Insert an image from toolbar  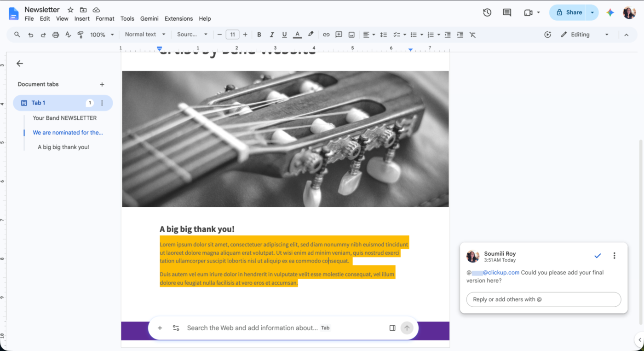click(x=351, y=35)
